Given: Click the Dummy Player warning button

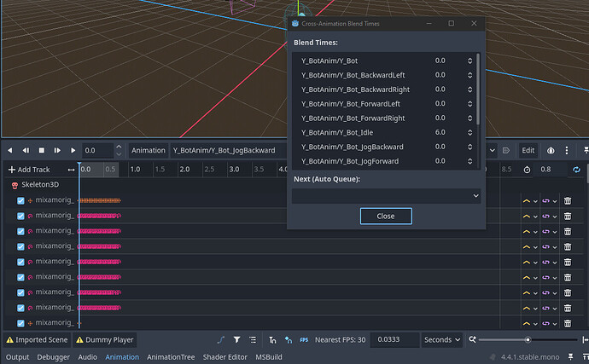Looking at the screenshot, I should pos(104,340).
